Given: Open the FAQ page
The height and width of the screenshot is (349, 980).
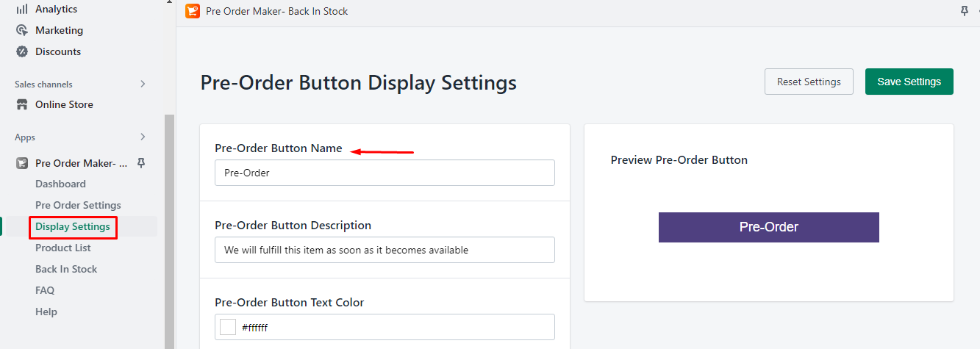Looking at the screenshot, I should click(x=45, y=290).
